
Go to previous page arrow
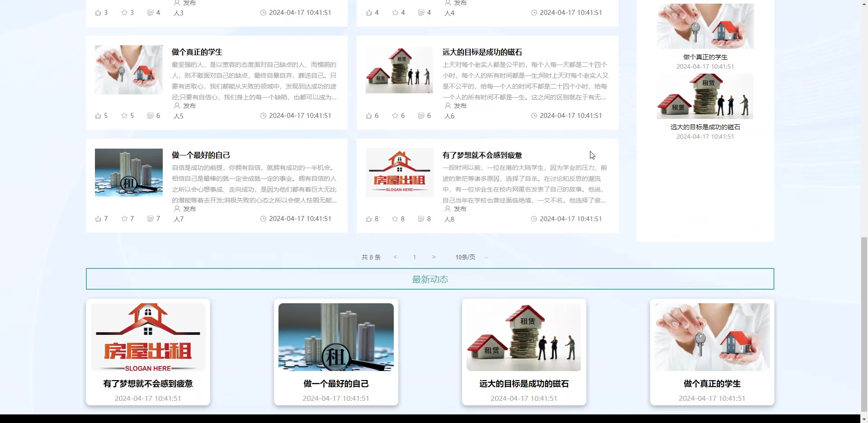pyautogui.click(x=395, y=257)
